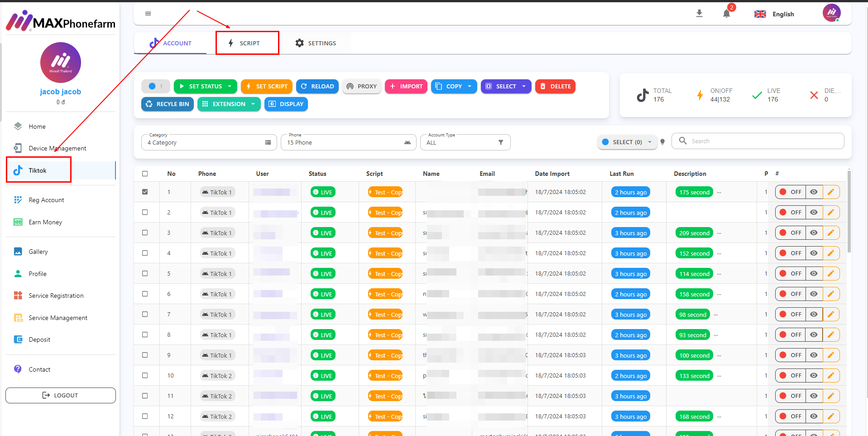Toggle the OFF switch in row 6
This screenshot has height=436, width=868.
coord(791,294)
